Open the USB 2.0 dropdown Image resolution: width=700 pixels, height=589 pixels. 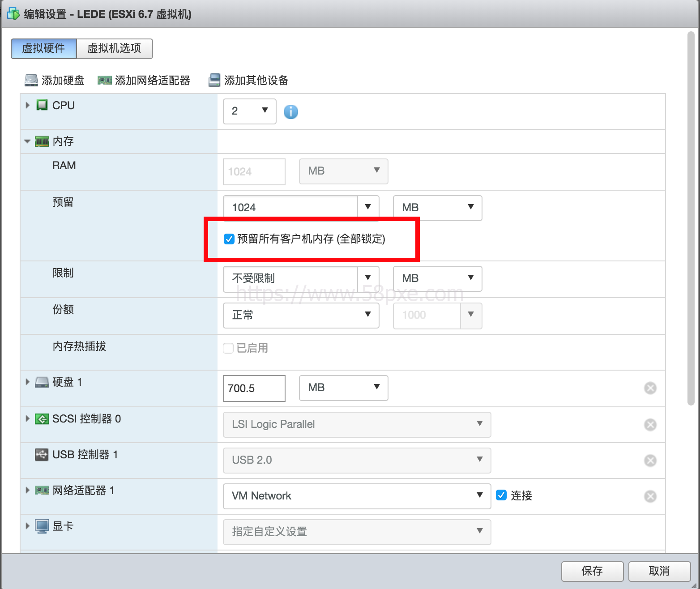[357, 461]
